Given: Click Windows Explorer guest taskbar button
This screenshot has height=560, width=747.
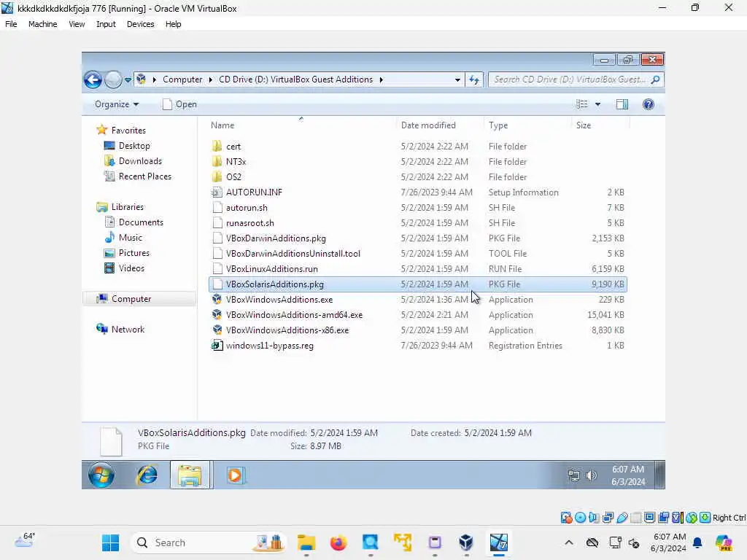Looking at the screenshot, I should (x=190, y=475).
